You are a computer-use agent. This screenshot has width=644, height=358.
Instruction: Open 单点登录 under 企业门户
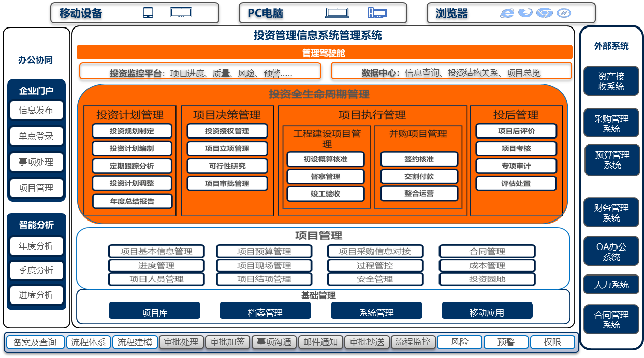click(x=36, y=136)
